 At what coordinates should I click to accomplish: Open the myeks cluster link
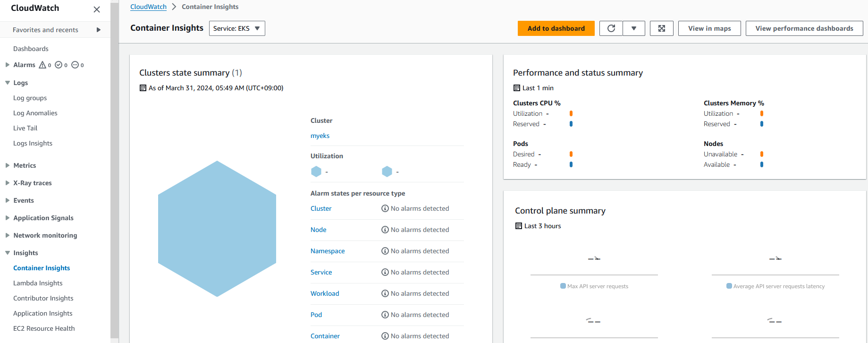click(x=320, y=136)
